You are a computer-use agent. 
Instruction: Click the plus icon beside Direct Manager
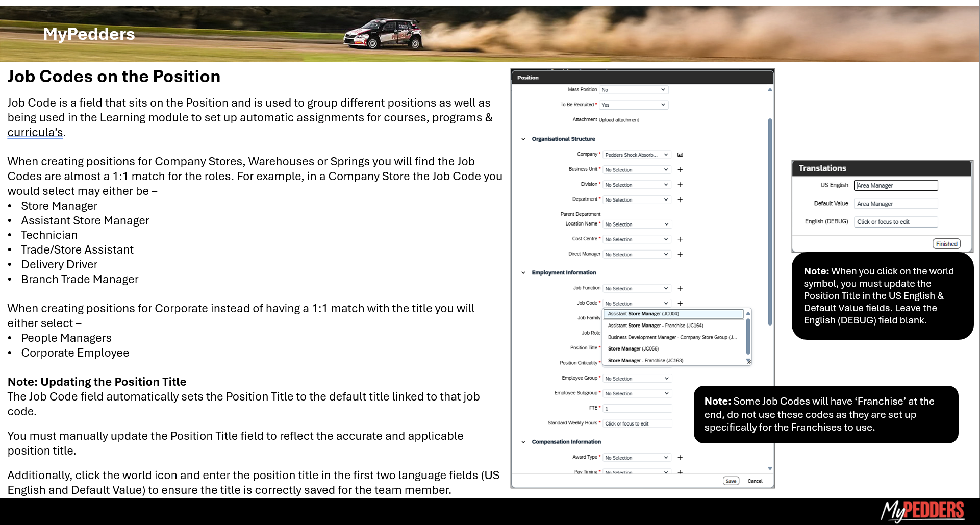680,254
